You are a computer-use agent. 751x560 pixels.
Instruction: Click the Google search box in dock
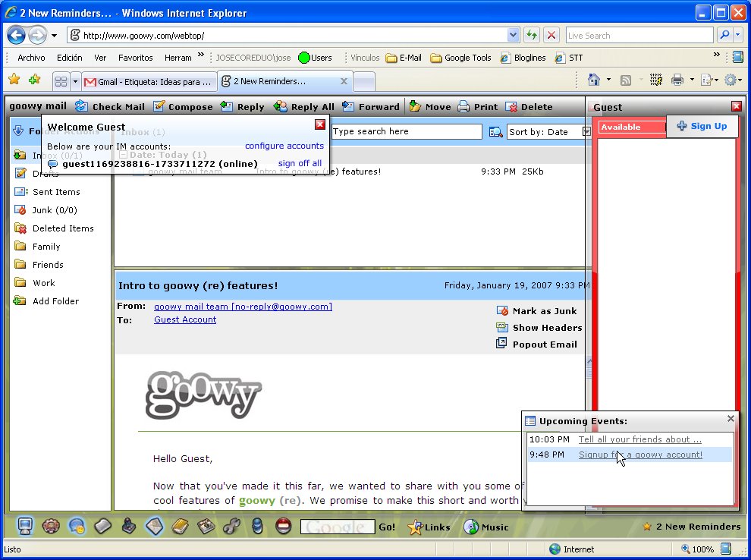pyautogui.click(x=337, y=527)
